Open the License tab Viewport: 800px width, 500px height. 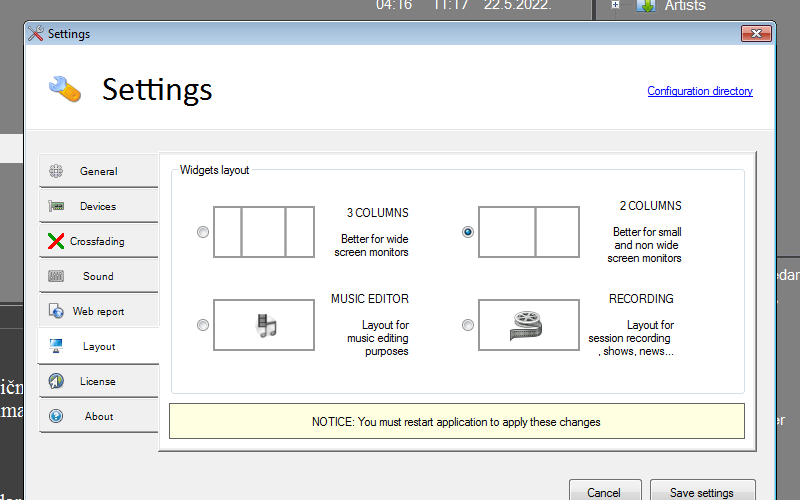[x=98, y=381]
